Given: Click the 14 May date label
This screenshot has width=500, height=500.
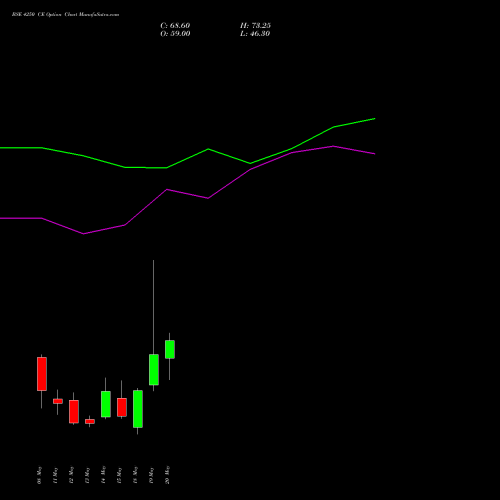Looking at the screenshot, I should pos(104,475).
